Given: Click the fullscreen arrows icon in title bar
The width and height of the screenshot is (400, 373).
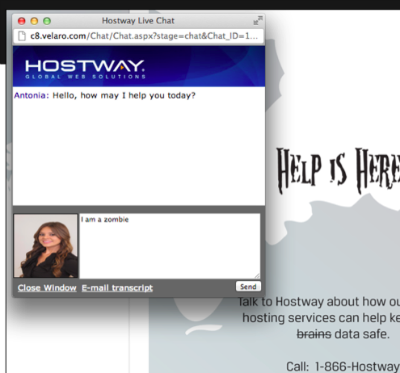Looking at the screenshot, I should (x=258, y=21).
